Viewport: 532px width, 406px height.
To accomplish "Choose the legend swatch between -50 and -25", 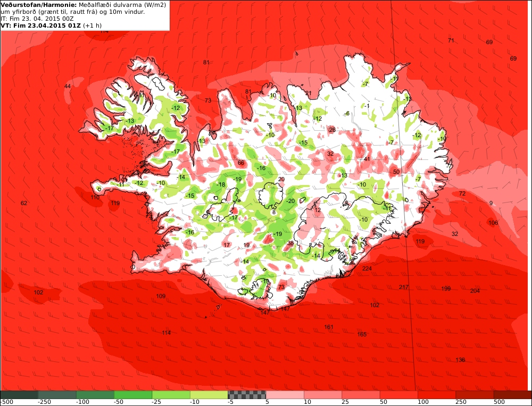I will pyautogui.click(x=133, y=394).
